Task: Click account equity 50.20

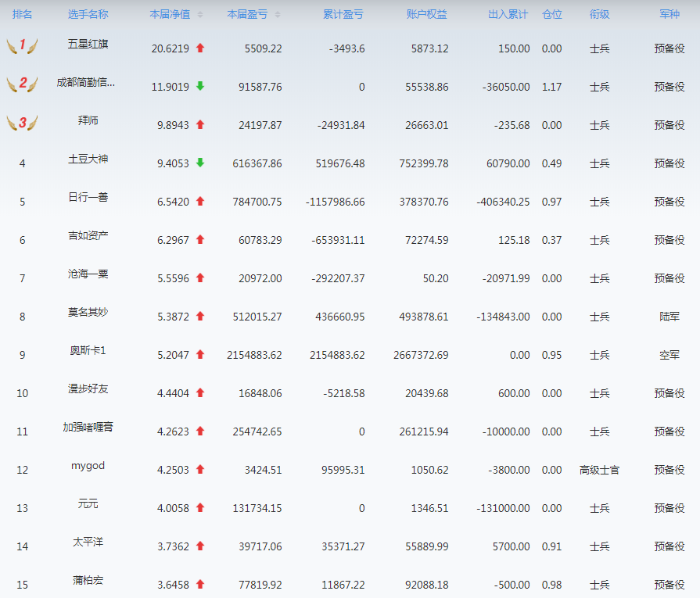Action: pyautogui.click(x=436, y=278)
